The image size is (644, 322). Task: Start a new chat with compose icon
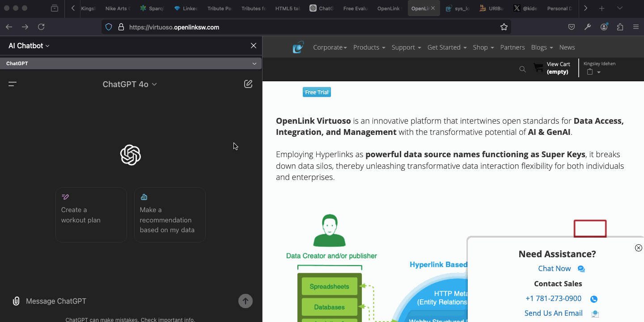click(248, 84)
